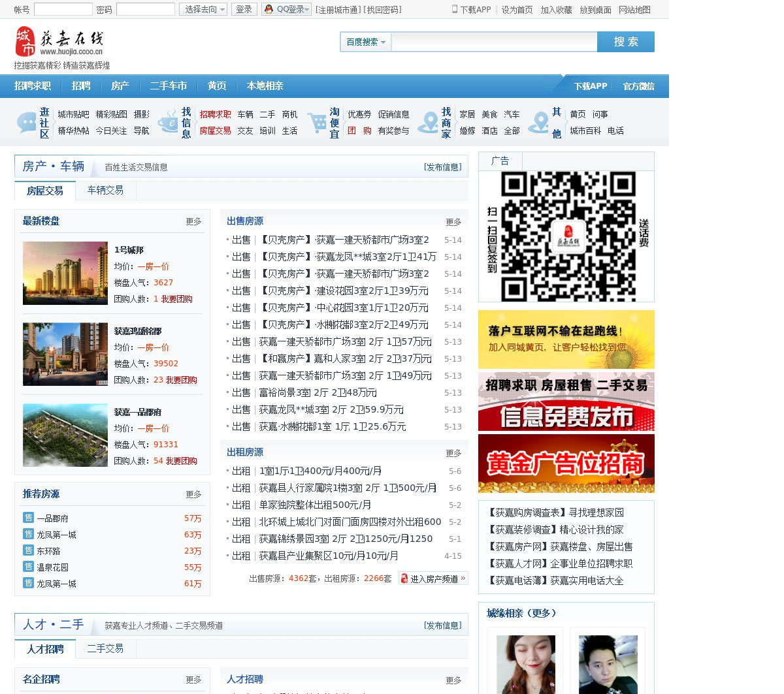Image resolution: width=784 pixels, height=694 pixels.
Task: Click the 其他 location pin icon
Action: 539,122
